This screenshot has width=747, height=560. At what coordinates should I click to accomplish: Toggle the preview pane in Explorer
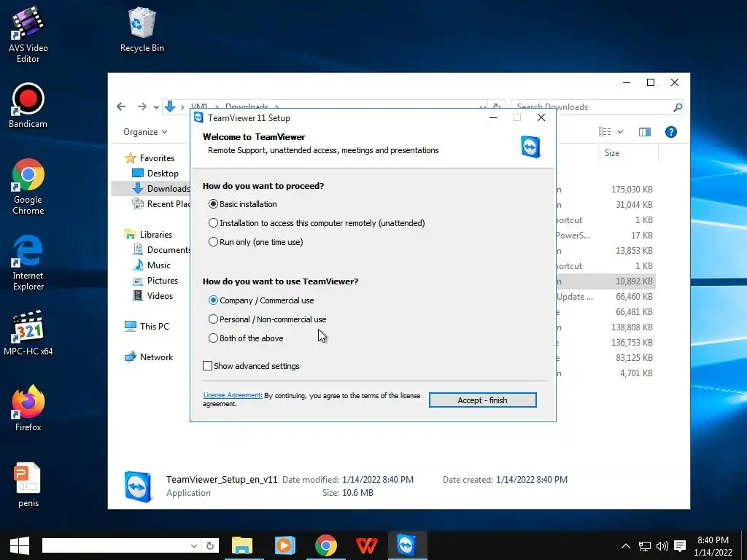[645, 132]
